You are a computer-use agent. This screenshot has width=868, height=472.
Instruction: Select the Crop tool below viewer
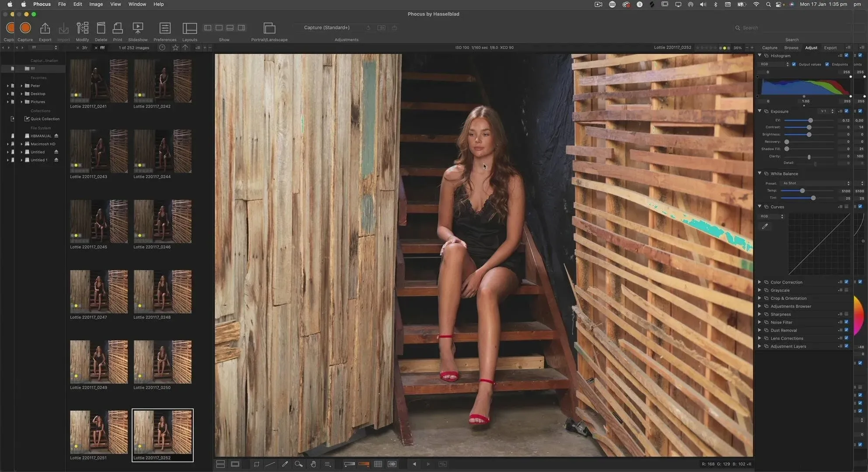(x=256, y=464)
